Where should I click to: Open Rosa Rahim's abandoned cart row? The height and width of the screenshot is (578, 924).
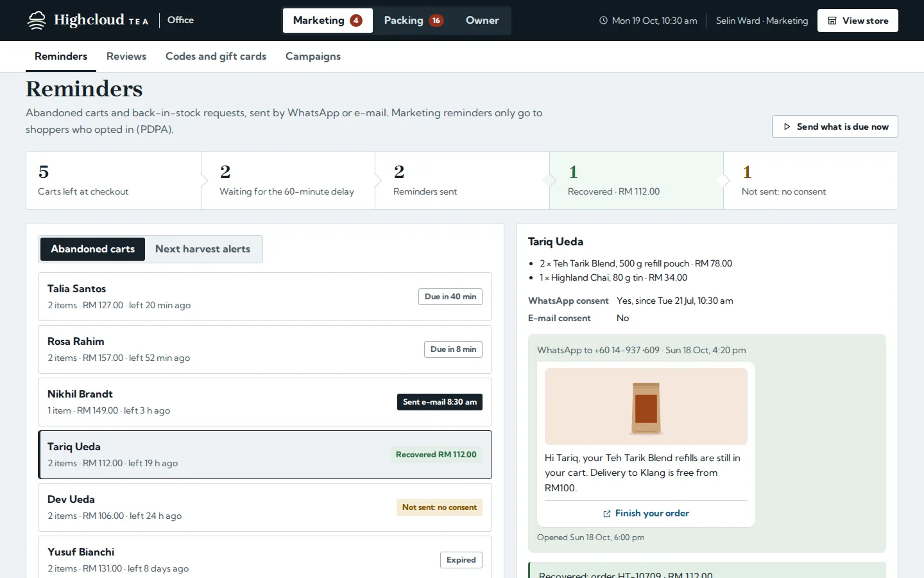(265, 349)
